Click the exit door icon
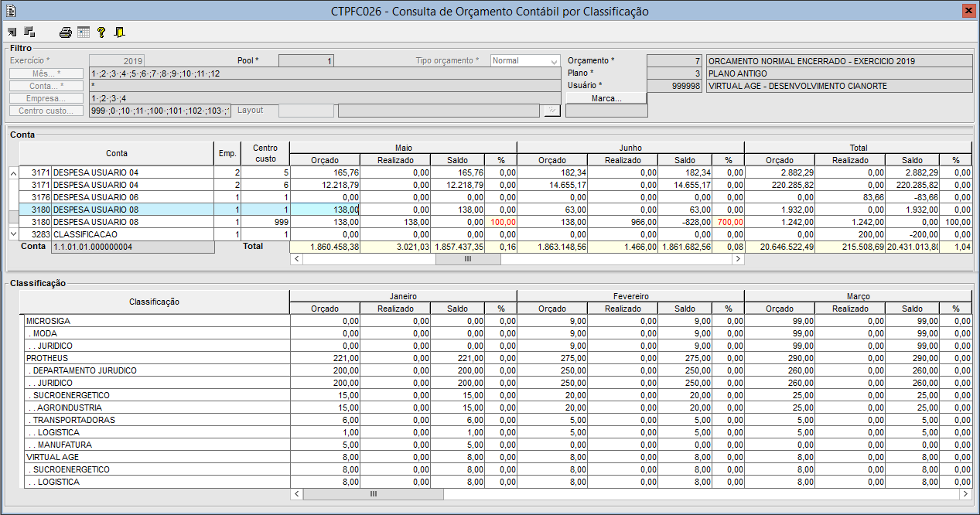 coord(119,32)
